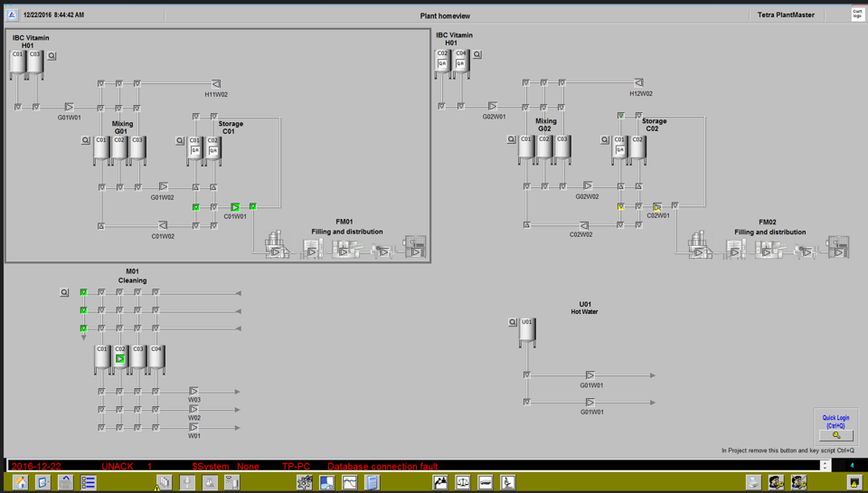Click the Tetra PlantMaster header label
This screenshot has width=868, height=493.
tap(786, 15)
